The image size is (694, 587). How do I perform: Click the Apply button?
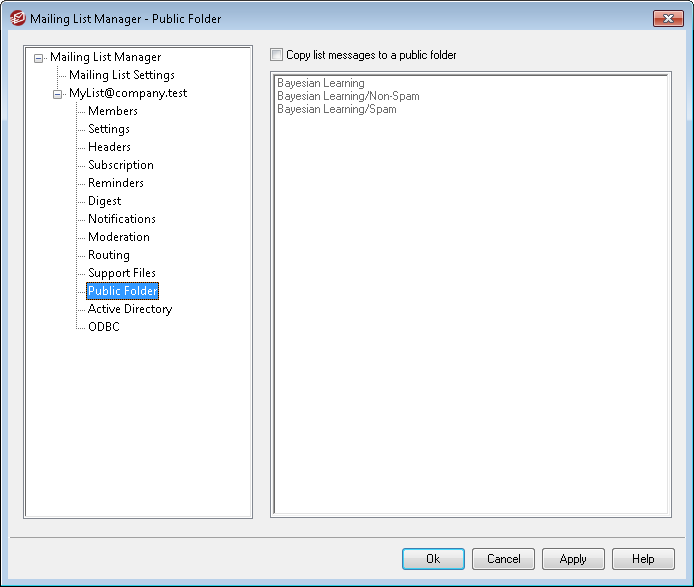point(573,559)
